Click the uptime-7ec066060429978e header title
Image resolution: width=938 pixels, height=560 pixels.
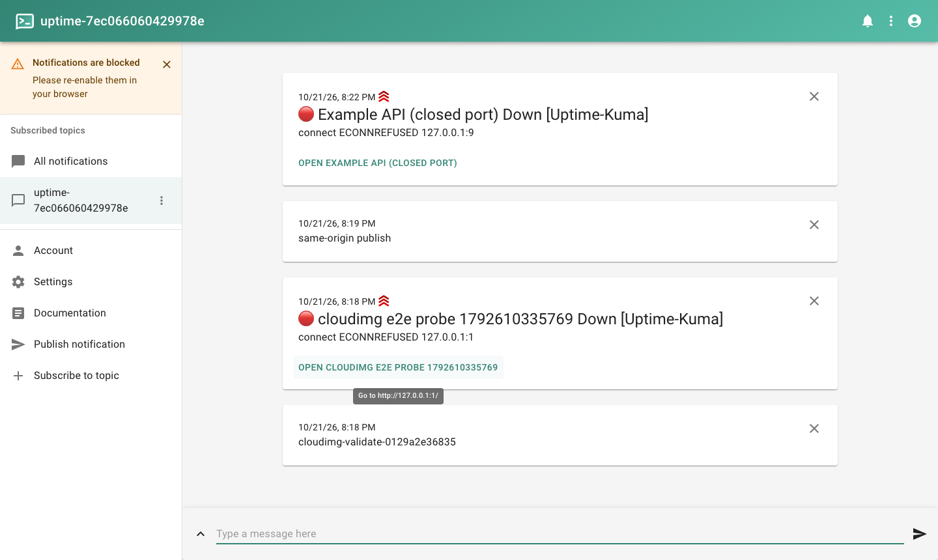point(122,21)
